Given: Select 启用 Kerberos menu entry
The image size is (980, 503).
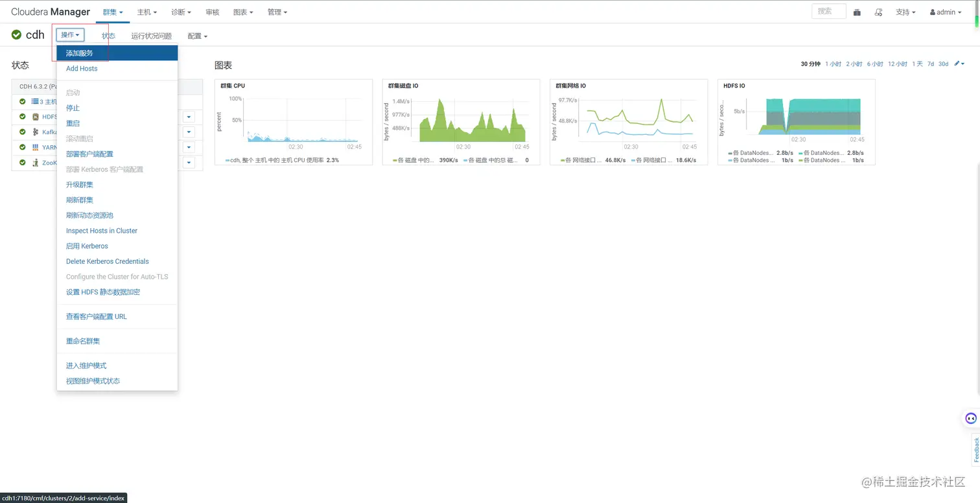Looking at the screenshot, I should (117, 246).
